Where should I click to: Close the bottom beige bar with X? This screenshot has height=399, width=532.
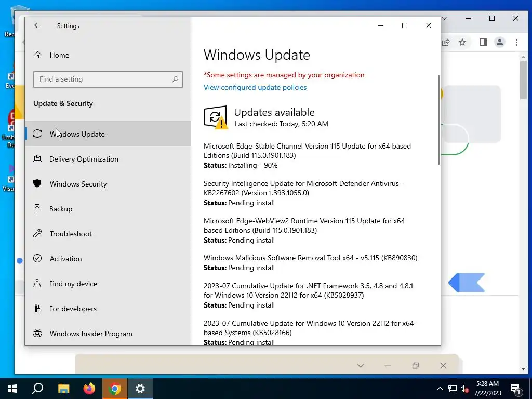(443, 365)
